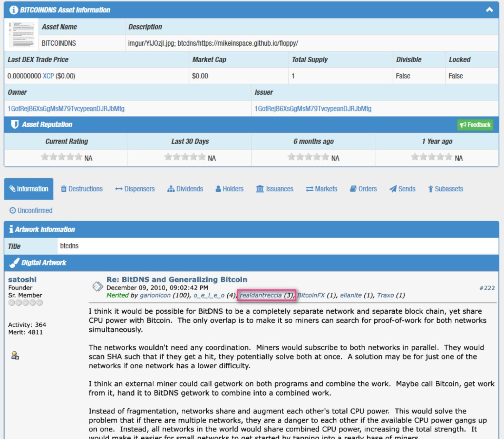
Task: Open realdantreccia's profile link
Action: pyautogui.click(x=261, y=295)
